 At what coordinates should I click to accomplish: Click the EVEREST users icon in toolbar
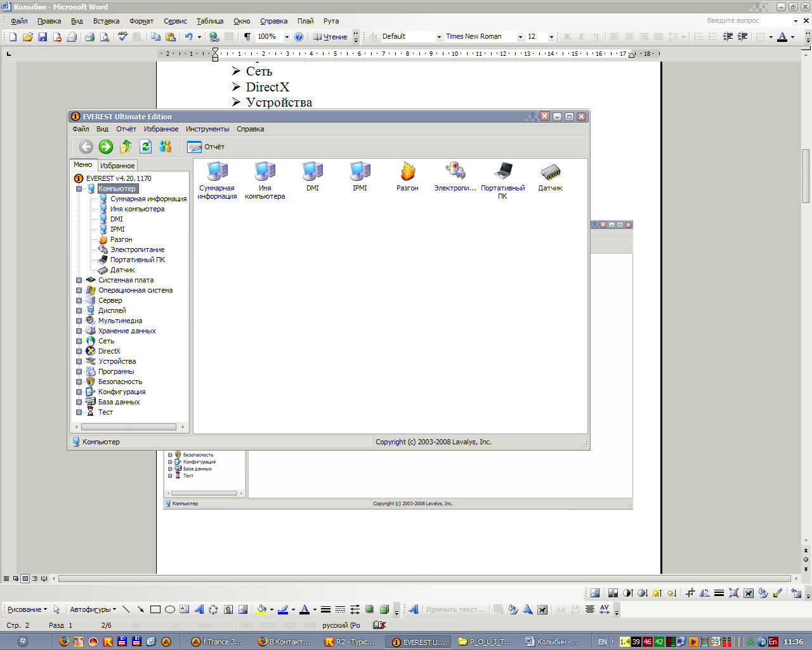166,147
